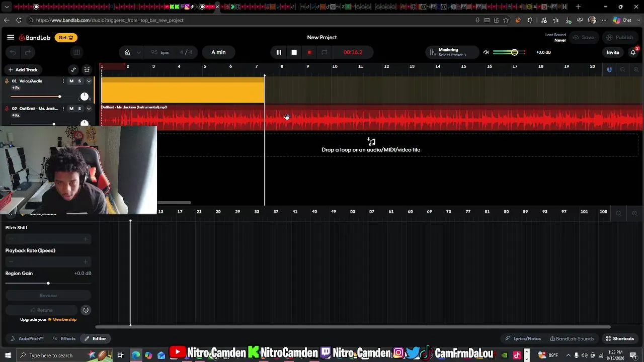Open the A min key selector

coord(218,52)
